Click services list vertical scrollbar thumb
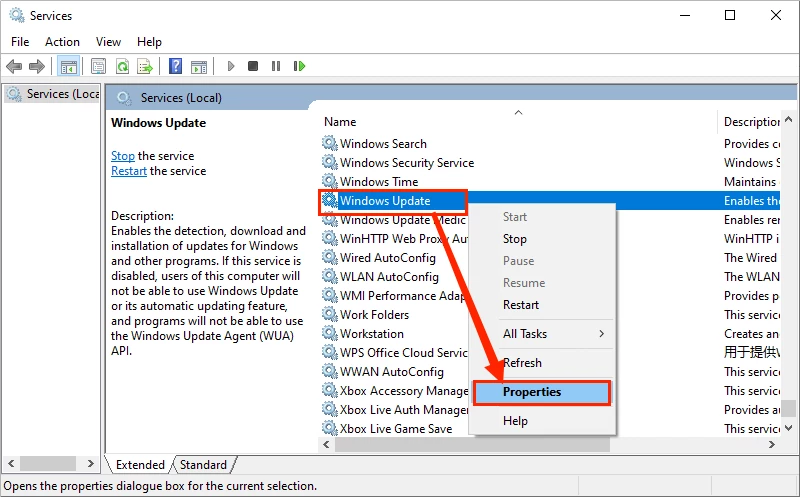 pyautogui.click(x=788, y=408)
